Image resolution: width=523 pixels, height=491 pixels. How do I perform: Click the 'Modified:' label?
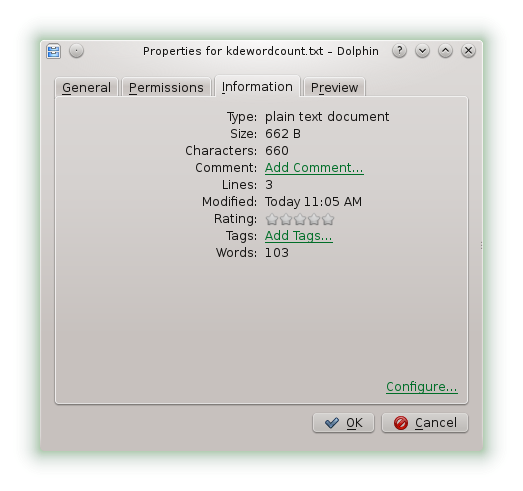click(229, 202)
